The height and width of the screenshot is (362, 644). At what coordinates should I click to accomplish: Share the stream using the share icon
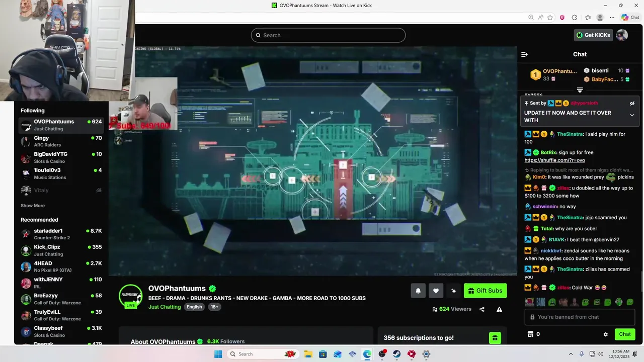coord(482,309)
